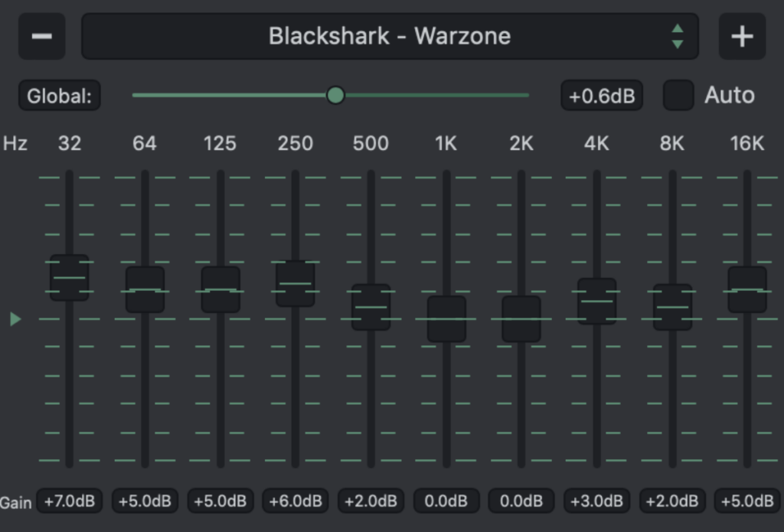The width and height of the screenshot is (784, 532).
Task: Select the +3.0dB gain field for 4K
Action: [x=596, y=501]
